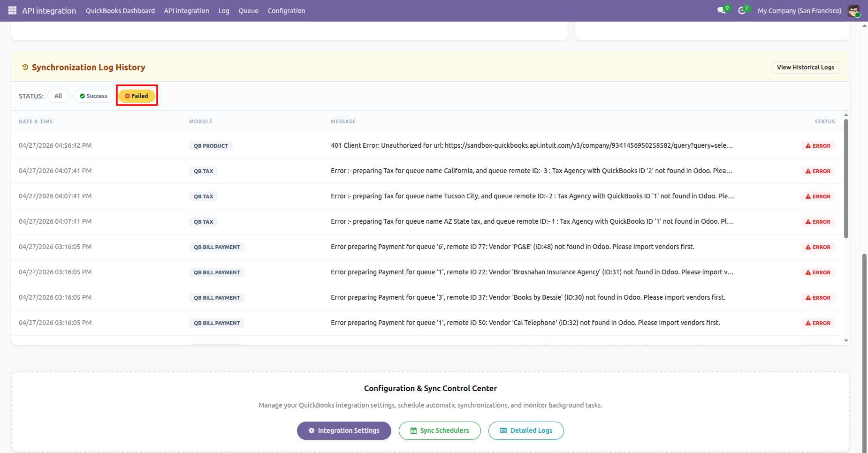Select the 401 Client Error message row
This screenshot has height=453, width=868.
532,146
